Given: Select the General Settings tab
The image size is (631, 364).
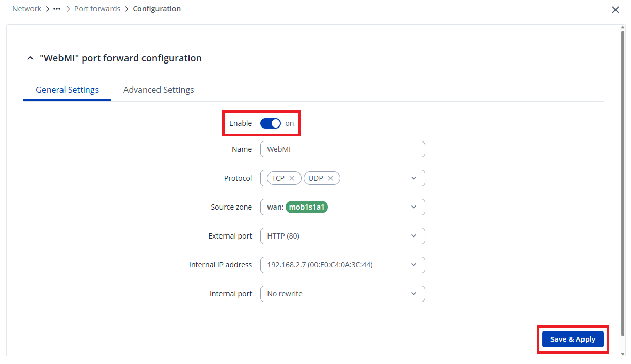Looking at the screenshot, I should coord(67,90).
